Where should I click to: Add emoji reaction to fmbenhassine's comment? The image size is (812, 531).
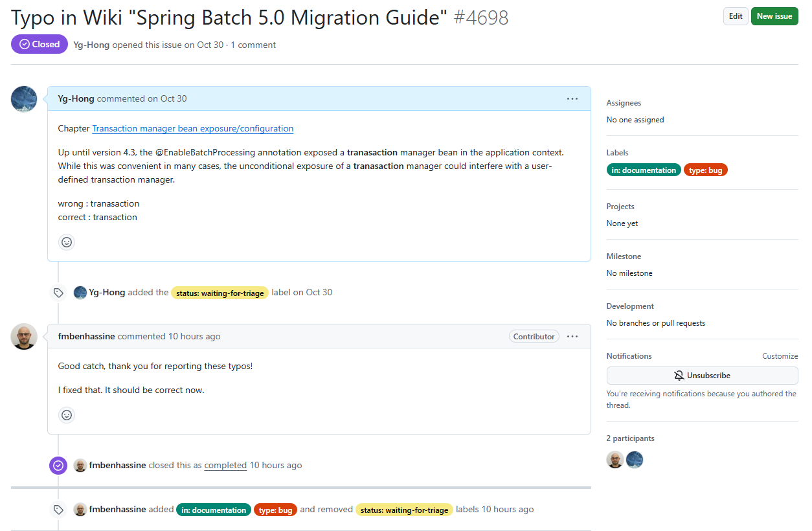[66, 415]
